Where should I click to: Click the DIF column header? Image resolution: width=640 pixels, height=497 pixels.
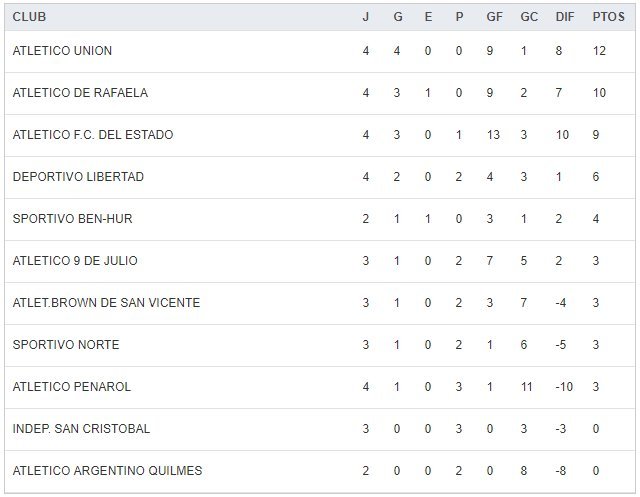click(x=564, y=17)
